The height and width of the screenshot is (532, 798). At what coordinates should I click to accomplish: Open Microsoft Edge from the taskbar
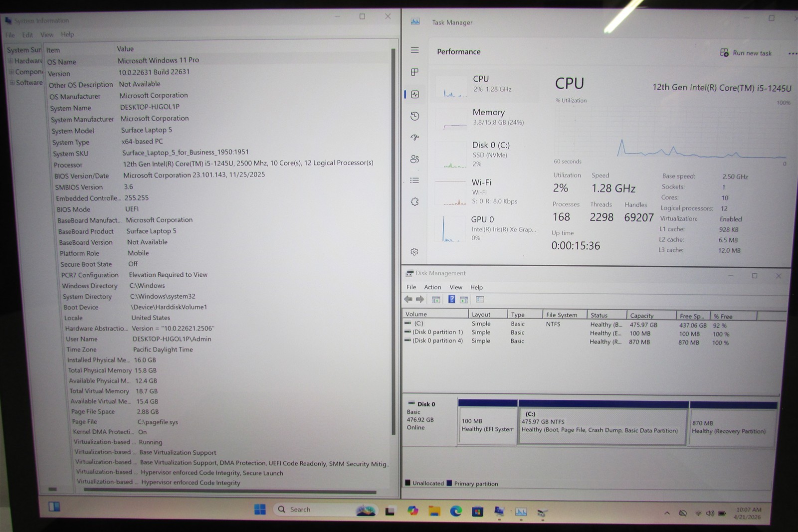coord(456,511)
